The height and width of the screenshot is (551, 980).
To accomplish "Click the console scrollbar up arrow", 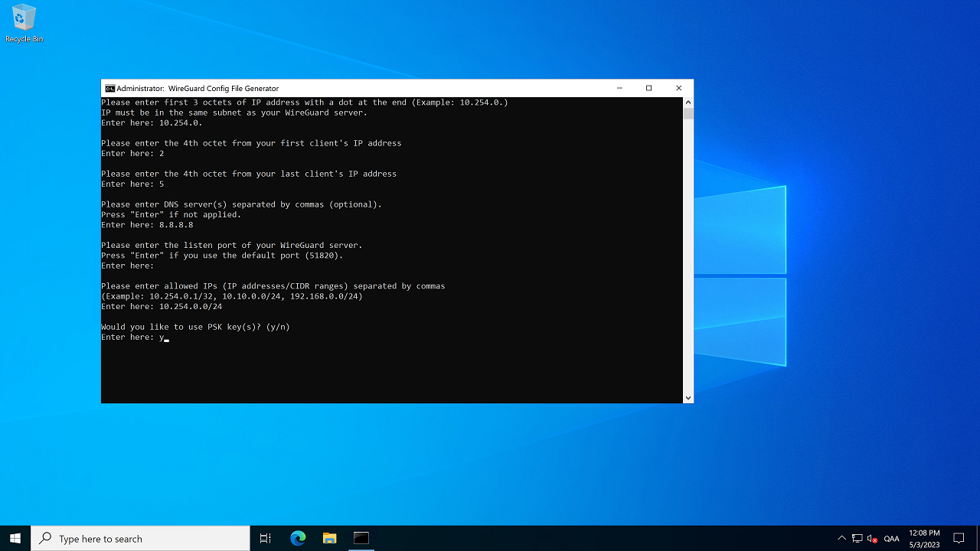I will [x=688, y=103].
